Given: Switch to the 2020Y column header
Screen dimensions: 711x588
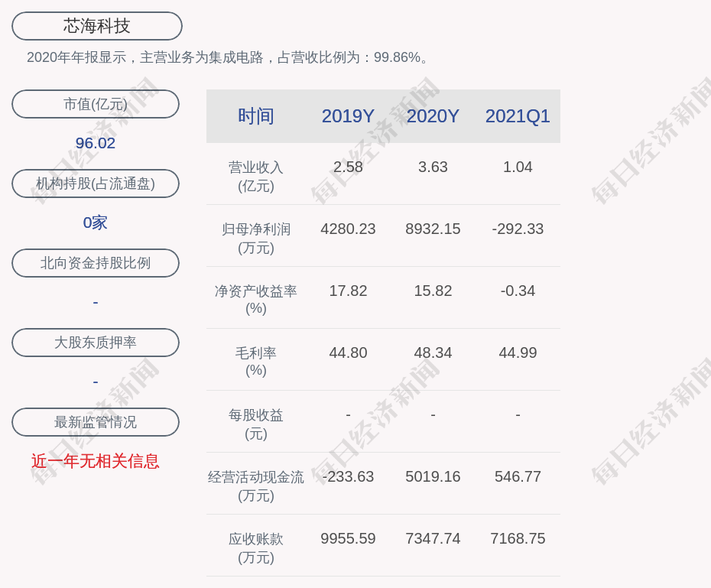Looking at the screenshot, I should (x=433, y=116).
